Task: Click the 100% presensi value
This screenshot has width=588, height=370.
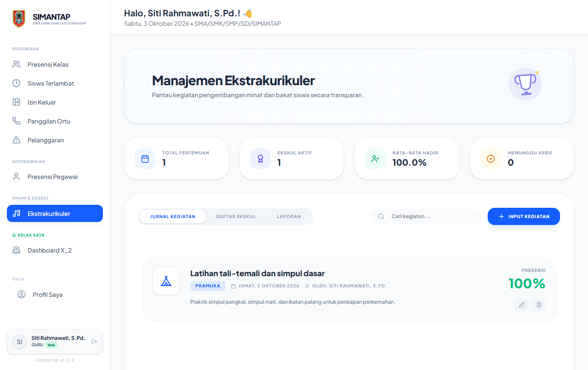Action: coord(527,284)
